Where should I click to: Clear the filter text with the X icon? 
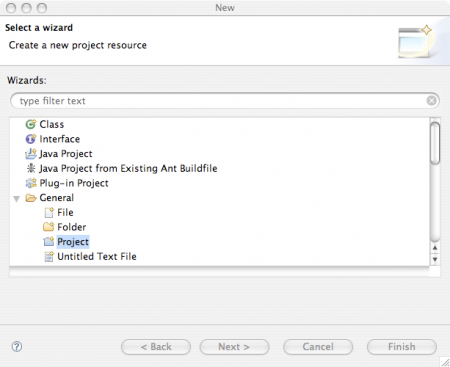pyautogui.click(x=431, y=101)
